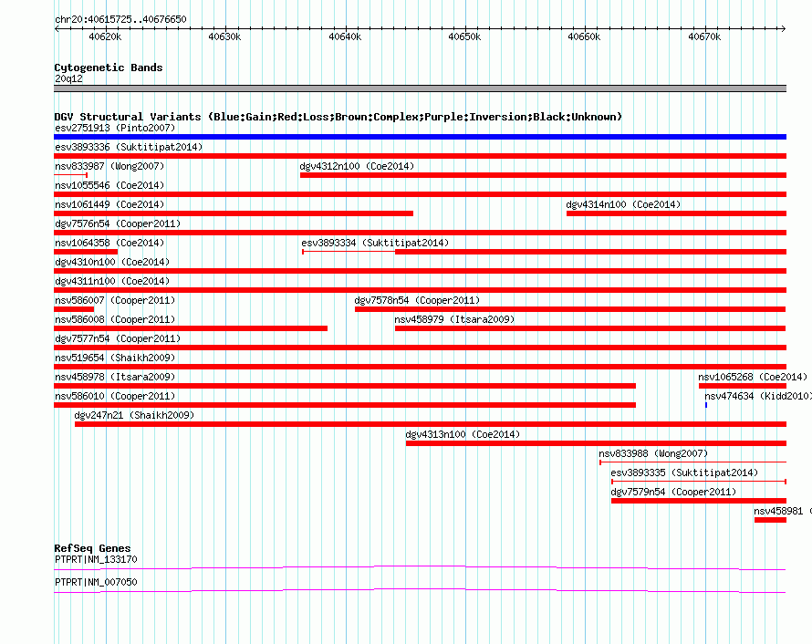
Task: Select the thin red line under esv3893335
Action: click(699, 482)
